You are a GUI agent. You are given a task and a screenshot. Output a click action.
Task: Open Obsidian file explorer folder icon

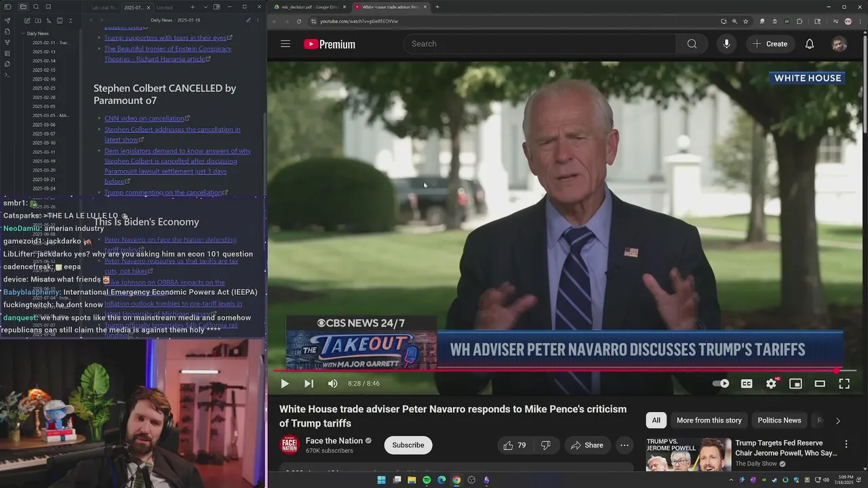[x=23, y=7]
